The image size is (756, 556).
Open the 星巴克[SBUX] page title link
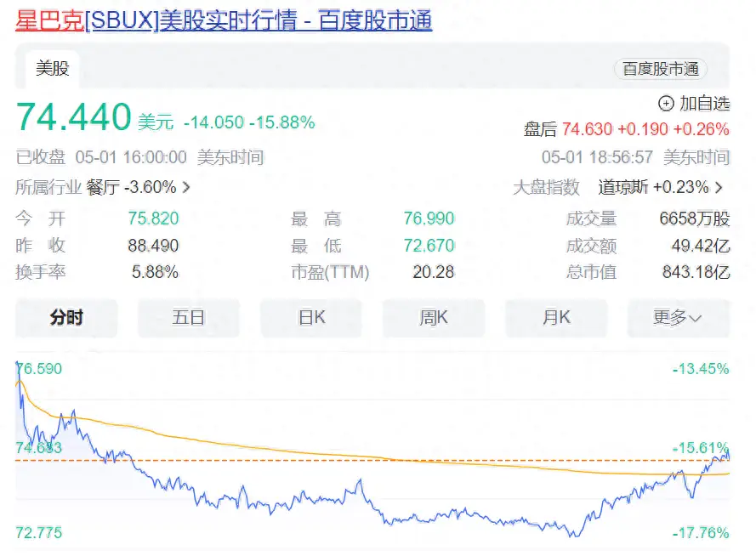[224, 20]
